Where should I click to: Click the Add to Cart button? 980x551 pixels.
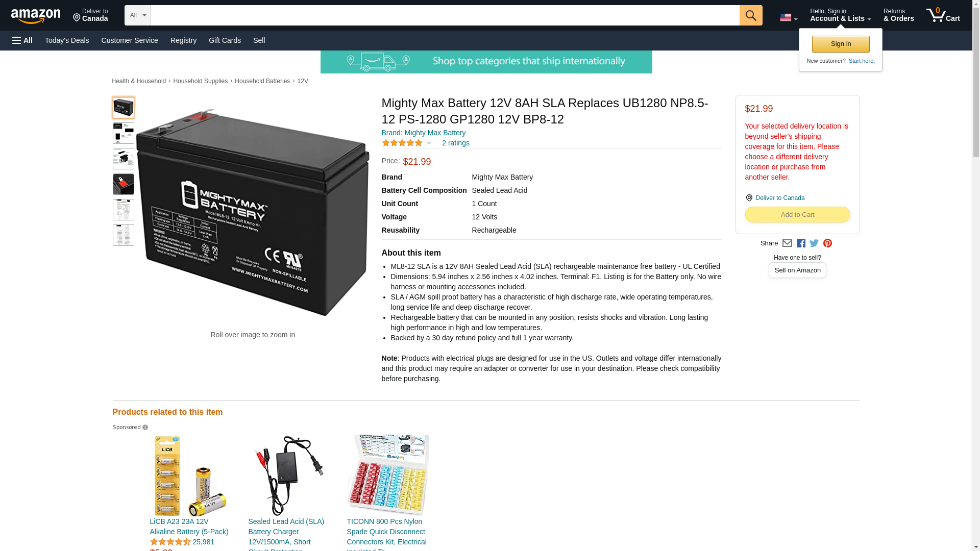[797, 215]
